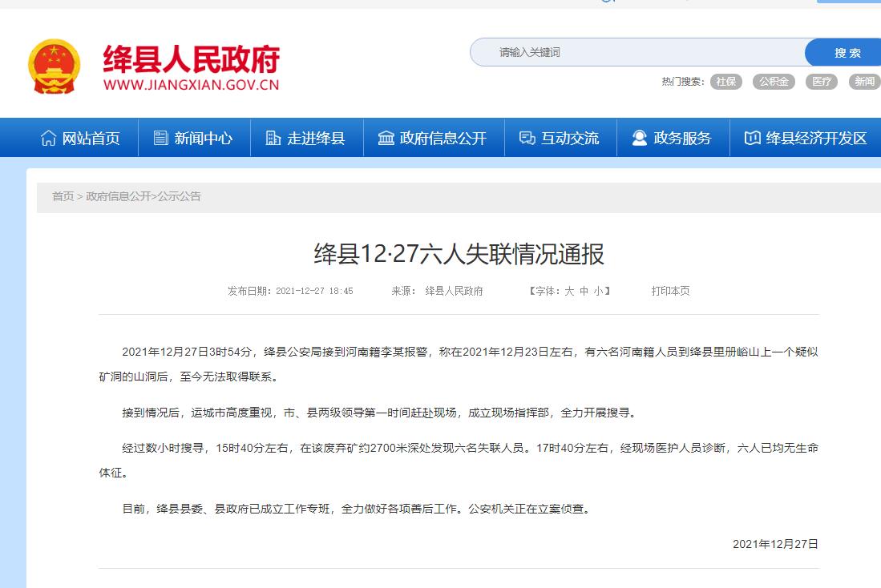
Task: Select the 公积金 hot search tag
Action: tap(774, 81)
